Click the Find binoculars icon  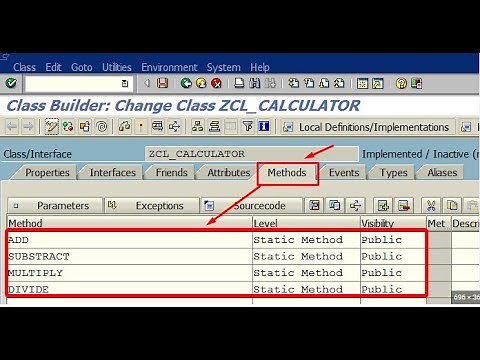pyautogui.click(x=255, y=83)
